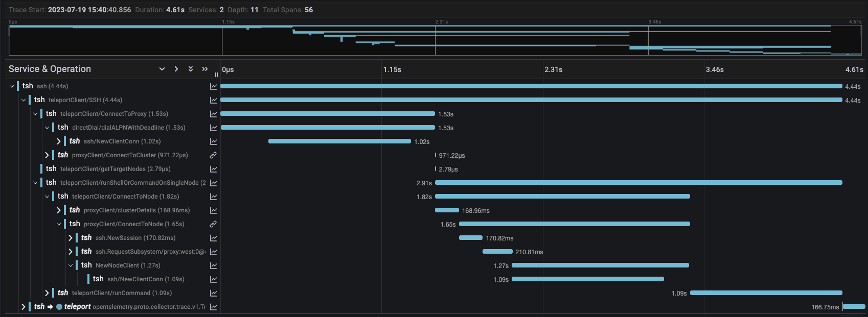Open chart icon for NewNodeClient row

tap(214, 265)
